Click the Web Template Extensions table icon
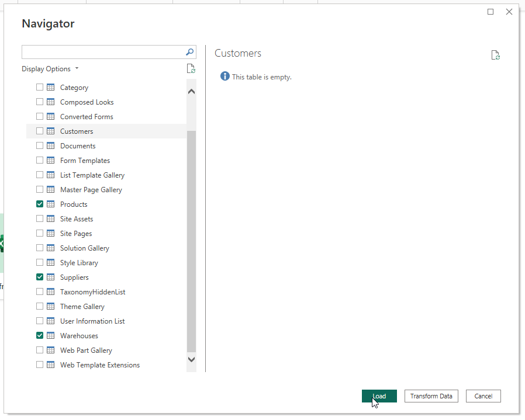The height and width of the screenshot is (420, 525). coord(50,365)
